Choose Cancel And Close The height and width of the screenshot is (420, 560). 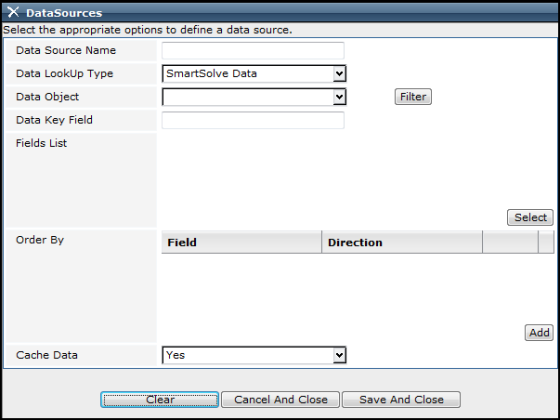[x=280, y=399]
